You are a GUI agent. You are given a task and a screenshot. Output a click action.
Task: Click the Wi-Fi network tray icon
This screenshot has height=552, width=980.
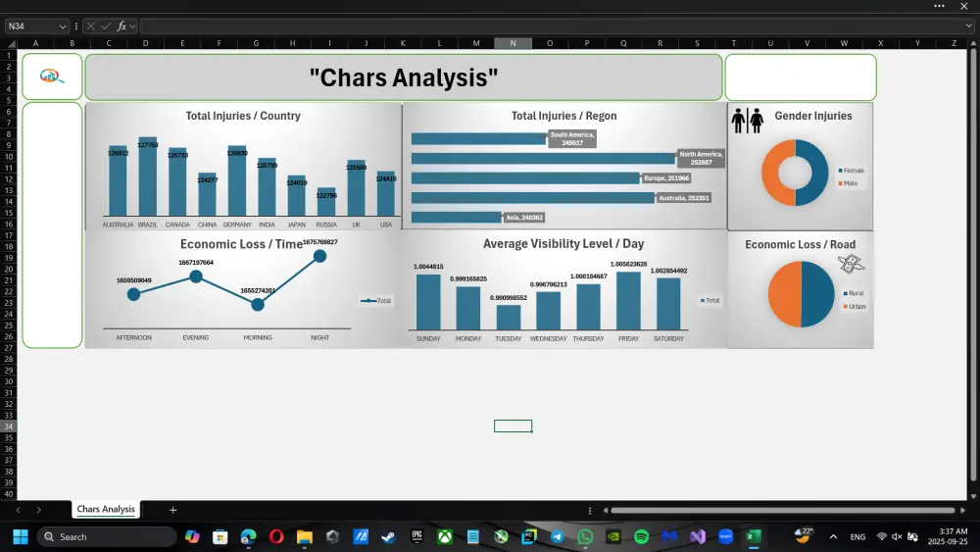click(x=881, y=537)
